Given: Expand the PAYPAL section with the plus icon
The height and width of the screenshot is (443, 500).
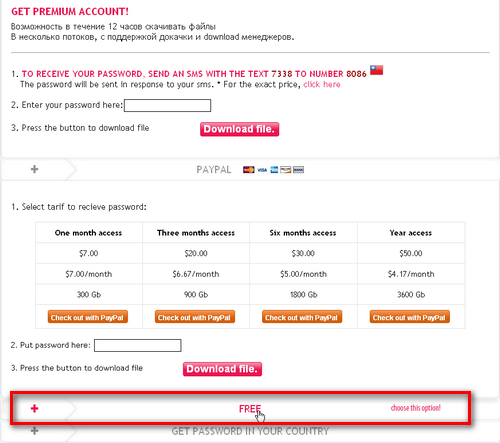Looking at the screenshot, I should 34,169.
